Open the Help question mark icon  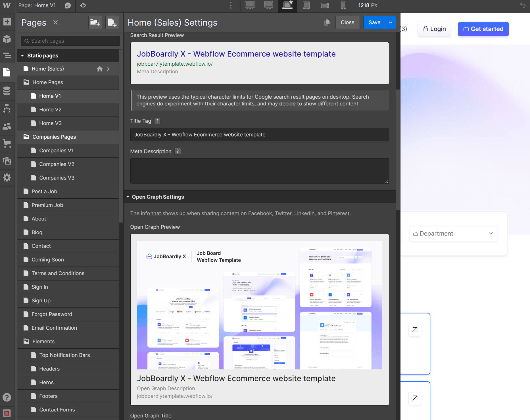coord(7,397)
